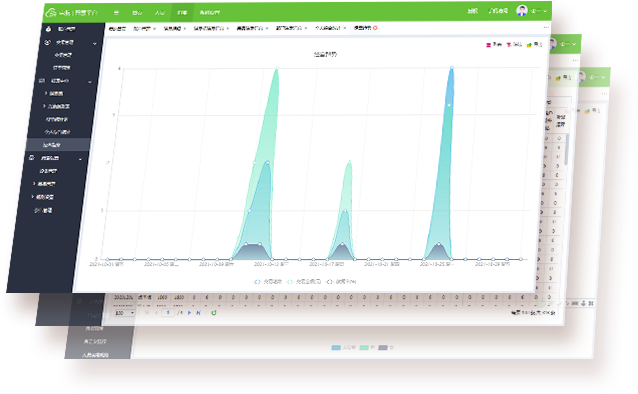Click the user avatar picture in top bar
Screen dimensions: 638x394
pos(522,10)
